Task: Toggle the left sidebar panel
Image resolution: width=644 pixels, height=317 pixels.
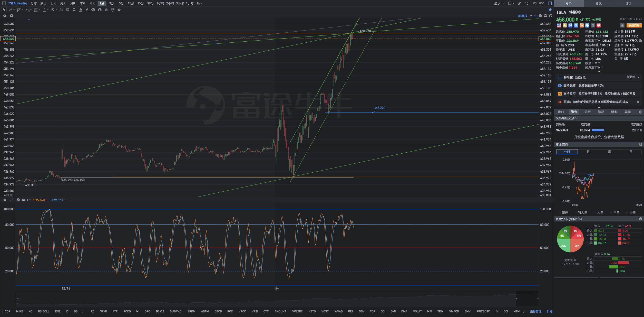Action: 4,3
